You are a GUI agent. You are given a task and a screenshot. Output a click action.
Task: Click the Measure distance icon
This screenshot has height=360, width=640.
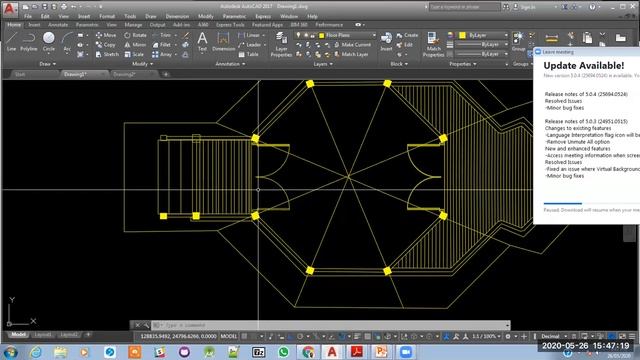(x=551, y=39)
